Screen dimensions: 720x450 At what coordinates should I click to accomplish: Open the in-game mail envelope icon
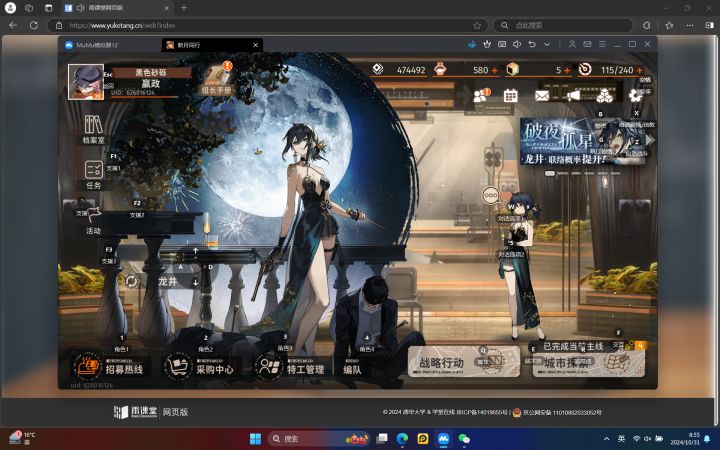542,96
